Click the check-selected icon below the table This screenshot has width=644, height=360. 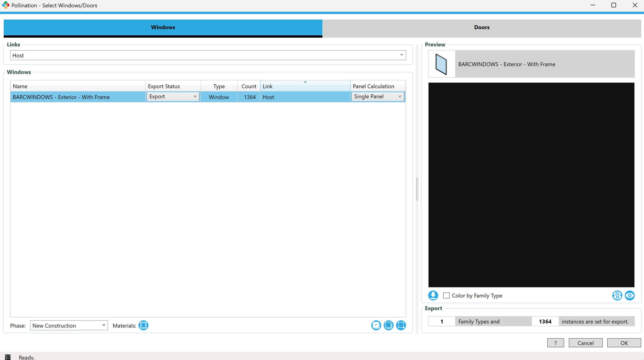(376, 325)
